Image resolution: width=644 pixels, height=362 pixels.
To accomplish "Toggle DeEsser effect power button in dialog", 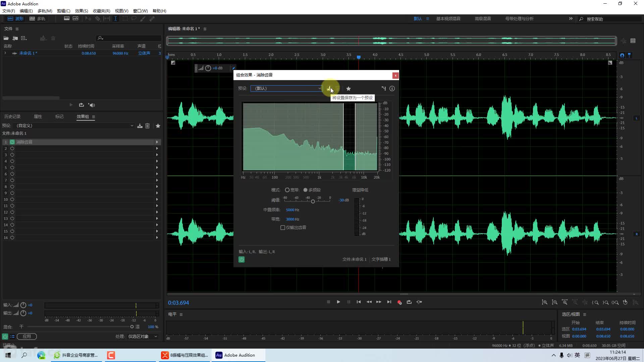I will [x=241, y=259].
